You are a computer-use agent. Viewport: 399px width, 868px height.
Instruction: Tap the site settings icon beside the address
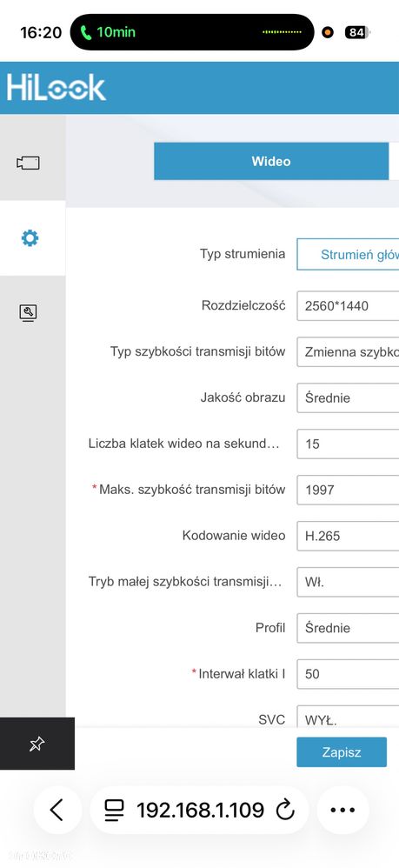click(114, 811)
